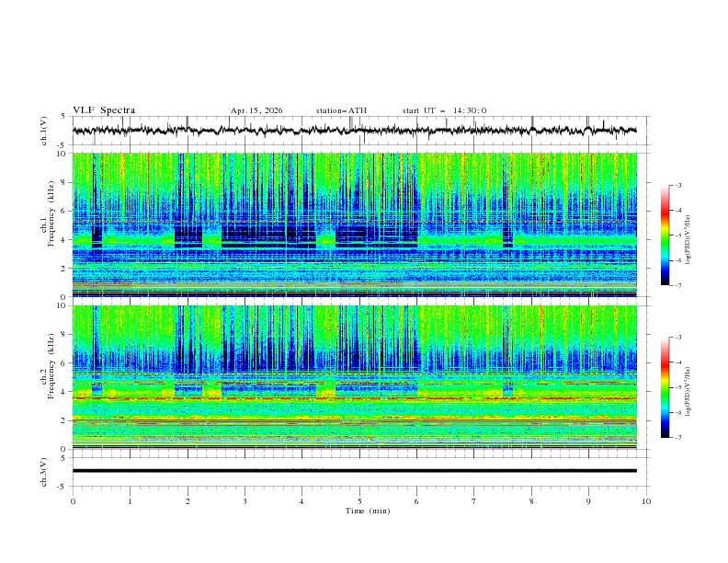Click the time axis tick label "2"
Screen dimensions: 728x563
pos(188,501)
